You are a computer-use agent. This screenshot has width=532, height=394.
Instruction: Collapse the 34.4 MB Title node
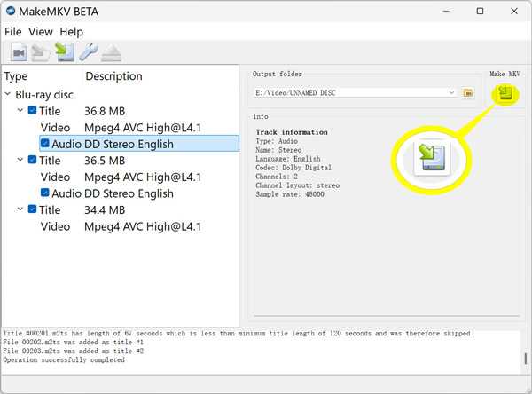[20, 209]
